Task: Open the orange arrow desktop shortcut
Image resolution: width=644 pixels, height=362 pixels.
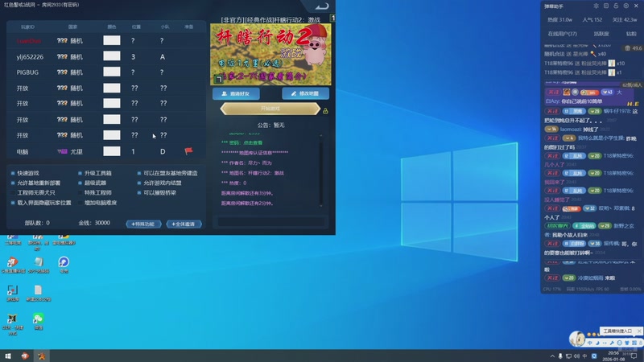Action: [13, 262]
